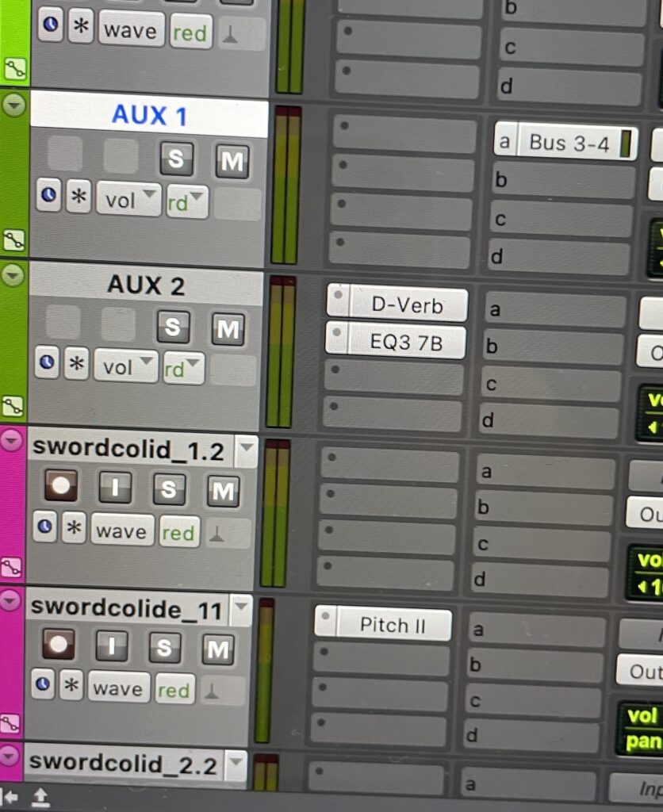Expand the swordcolid_1.2 track name dropdown arrow
Image resolution: width=663 pixels, height=812 pixels.
coord(246,449)
